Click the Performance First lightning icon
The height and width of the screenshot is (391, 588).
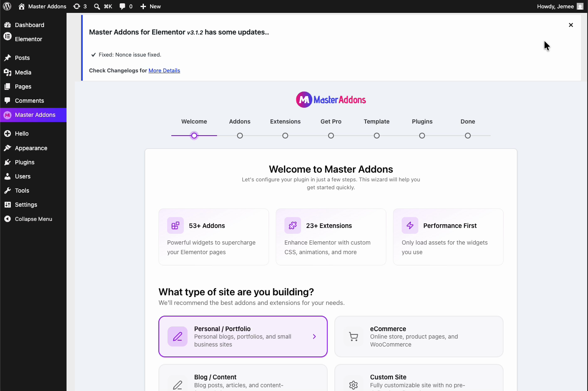click(x=410, y=225)
